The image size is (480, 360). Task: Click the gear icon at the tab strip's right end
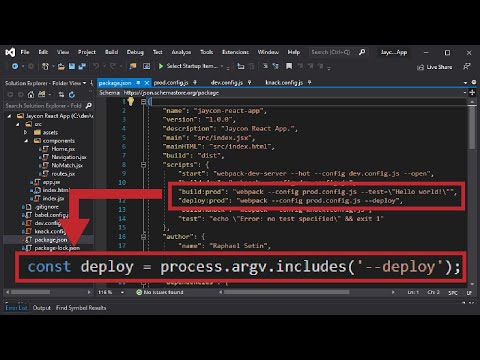click(x=474, y=82)
